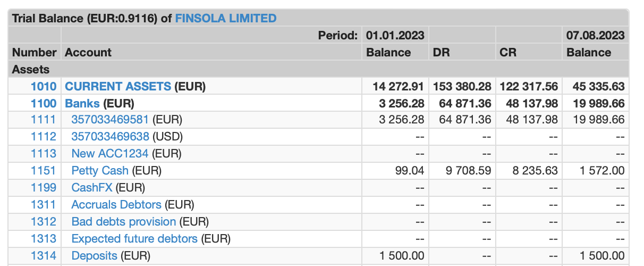This screenshot has height=266, width=644.
Task: Select the New ACC1234 account link
Action: pos(110,154)
